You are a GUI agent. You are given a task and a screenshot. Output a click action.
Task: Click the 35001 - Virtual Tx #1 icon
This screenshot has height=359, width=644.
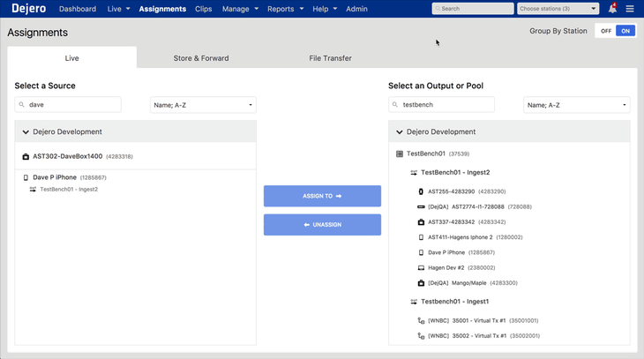pyautogui.click(x=421, y=320)
